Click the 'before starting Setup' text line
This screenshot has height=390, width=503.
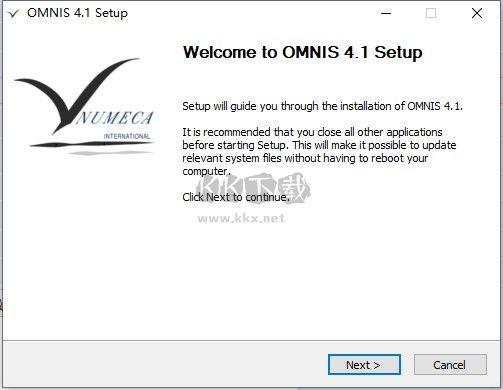pyautogui.click(x=319, y=145)
